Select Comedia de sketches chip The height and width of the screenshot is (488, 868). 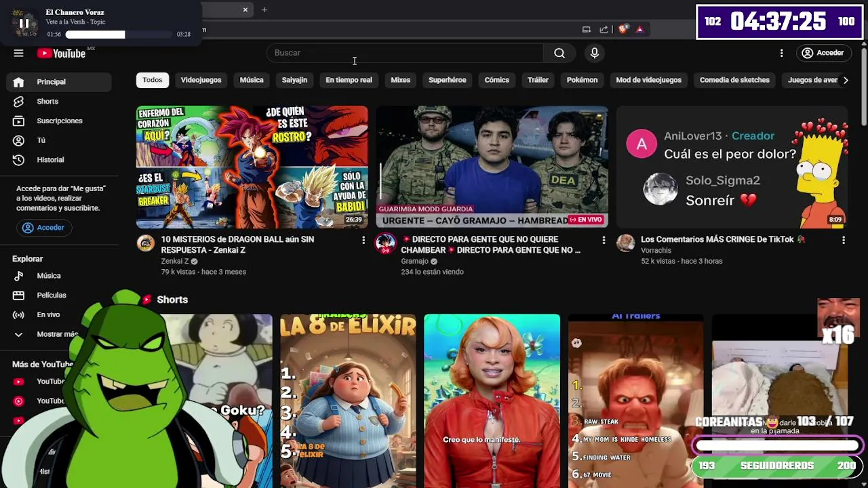point(734,80)
